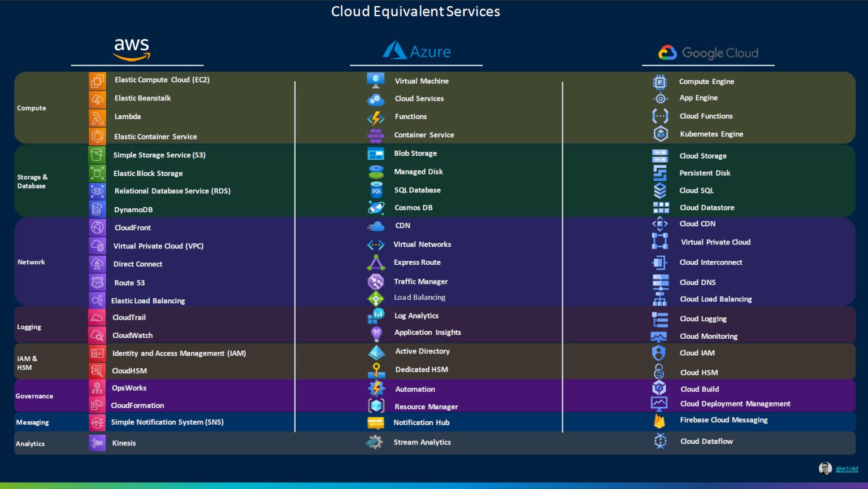Select the Cloud Dataflow icon
Image resolution: width=868 pixels, height=489 pixels.
click(x=660, y=441)
